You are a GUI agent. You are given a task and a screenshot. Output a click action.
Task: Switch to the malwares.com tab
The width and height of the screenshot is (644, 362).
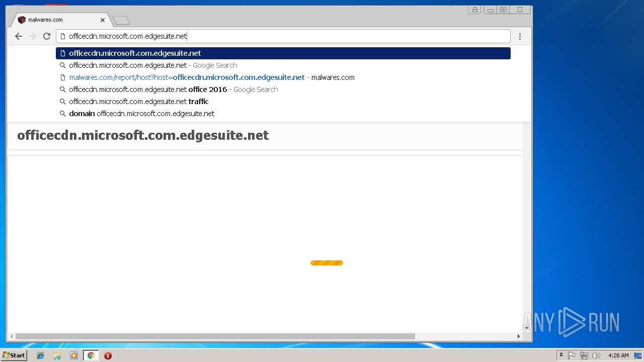[x=60, y=20]
